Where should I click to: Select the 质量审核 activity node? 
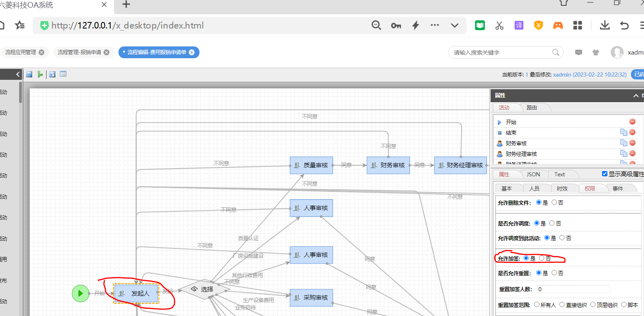311,165
